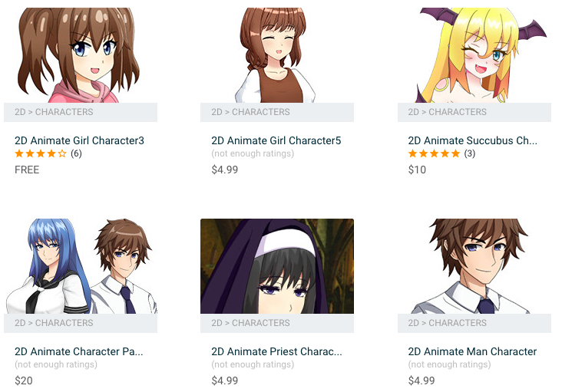
Task: Open the 2D Animate Girl Character3 thumbnail
Action: pos(81,55)
